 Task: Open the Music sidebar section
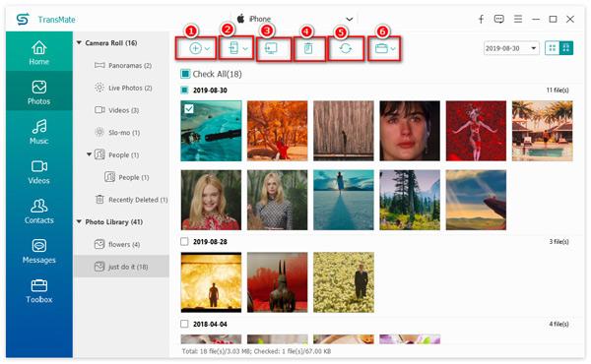click(x=39, y=132)
